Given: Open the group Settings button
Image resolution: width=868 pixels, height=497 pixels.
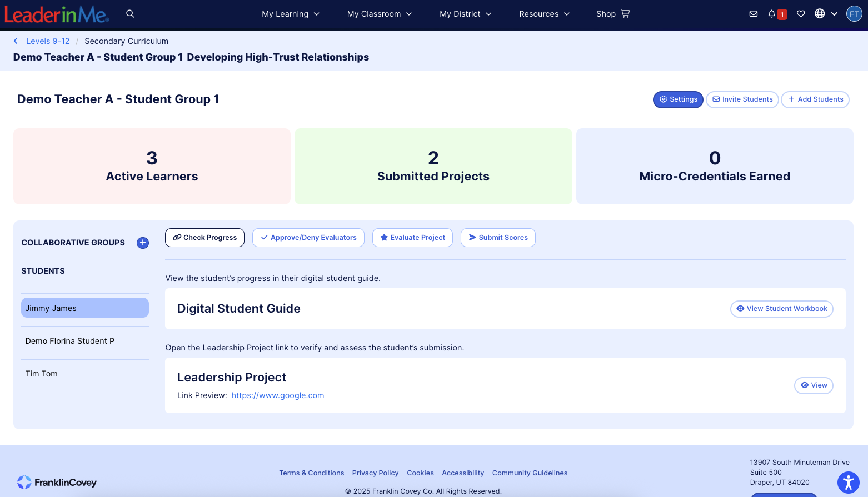Looking at the screenshot, I should click(678, 99).
